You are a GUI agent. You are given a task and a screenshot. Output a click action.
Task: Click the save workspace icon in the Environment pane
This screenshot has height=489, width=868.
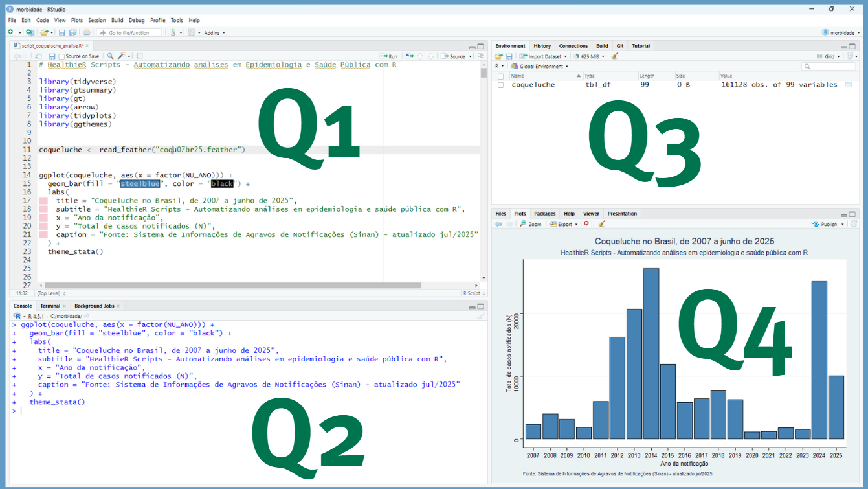[509, 56]
